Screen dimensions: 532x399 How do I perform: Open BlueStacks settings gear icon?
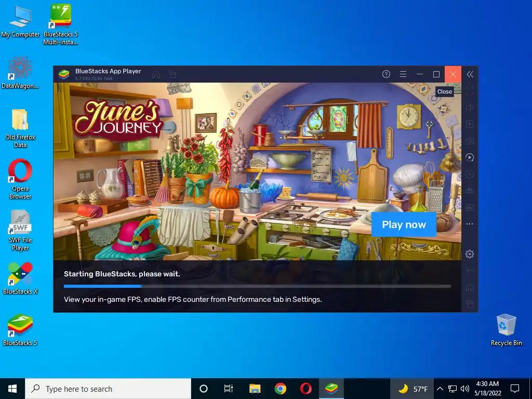click(470, 254)
